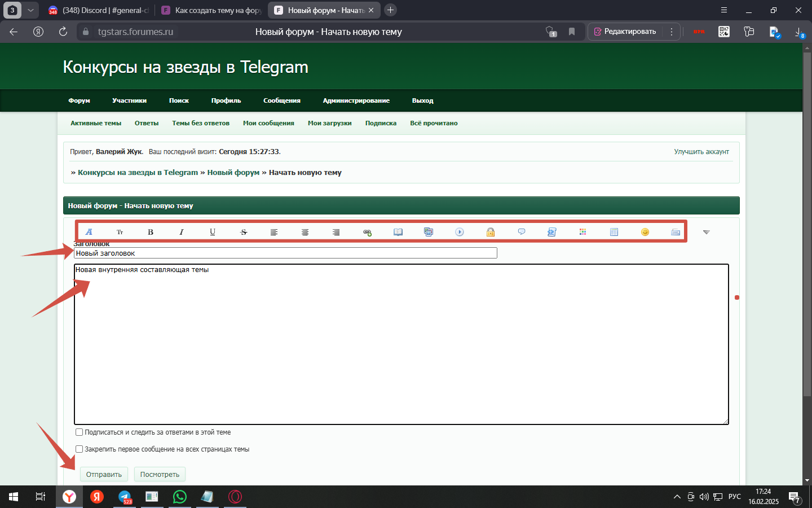Align post text to the right
The width and height of the screenshot is (812, 508).
336,232
